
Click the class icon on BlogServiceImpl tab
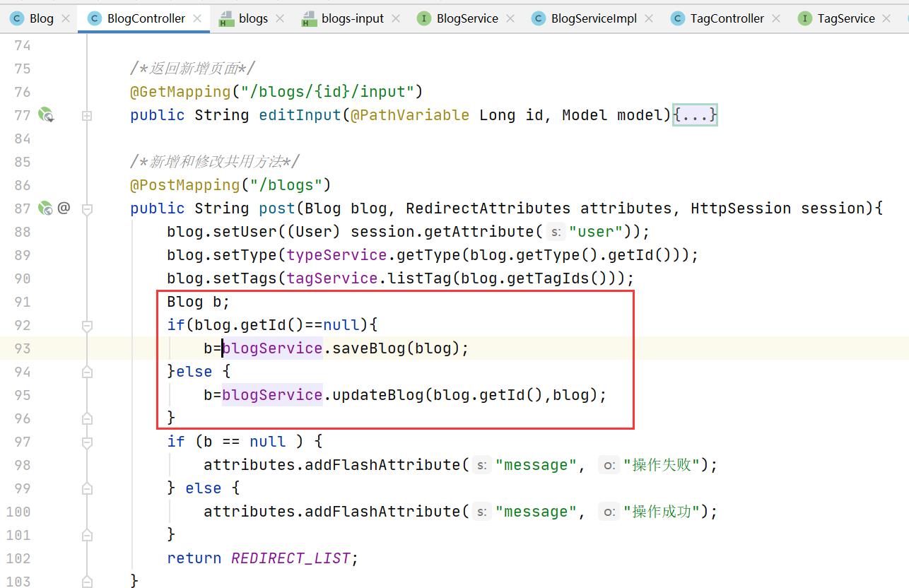point(539,19)
